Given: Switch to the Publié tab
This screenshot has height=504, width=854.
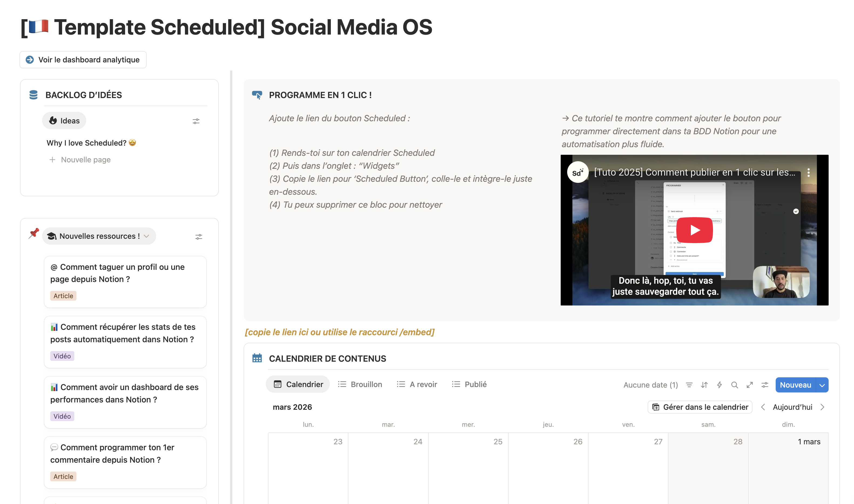Looking at the screenshot, I should tap(469, 384).
